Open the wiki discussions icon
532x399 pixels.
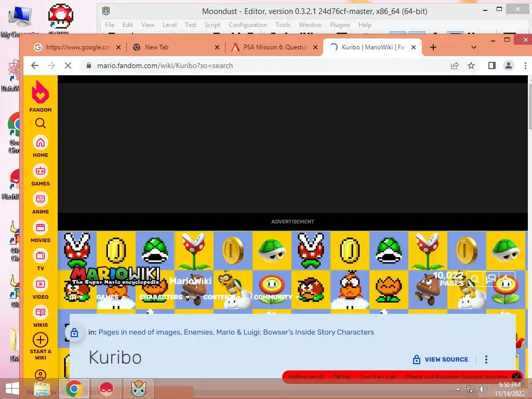pos(490,279)
